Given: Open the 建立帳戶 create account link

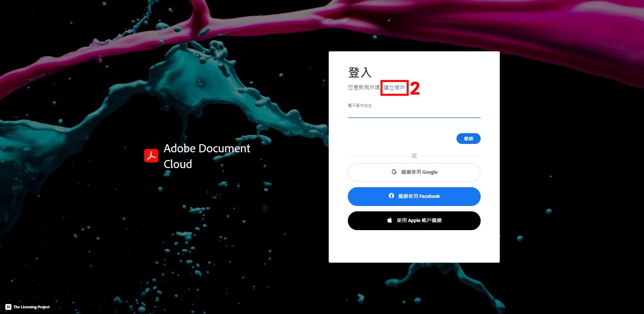Looking at the screenshot, I should (394, 88).
